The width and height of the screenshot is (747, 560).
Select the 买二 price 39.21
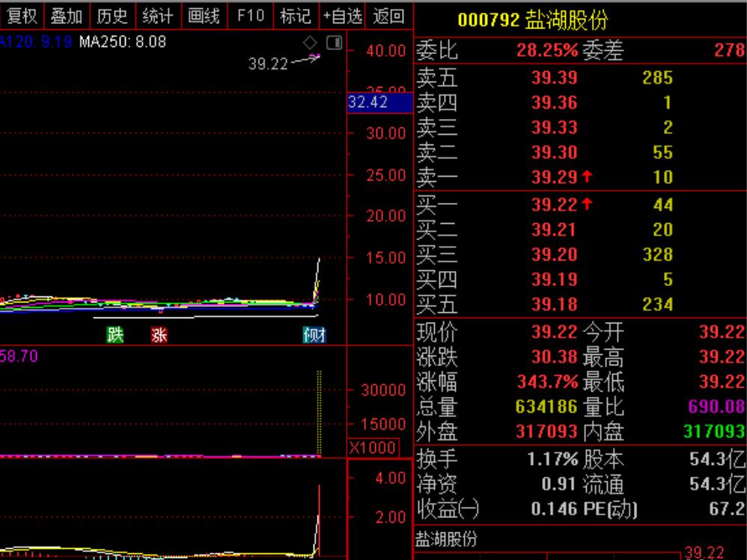click(554, 230)
